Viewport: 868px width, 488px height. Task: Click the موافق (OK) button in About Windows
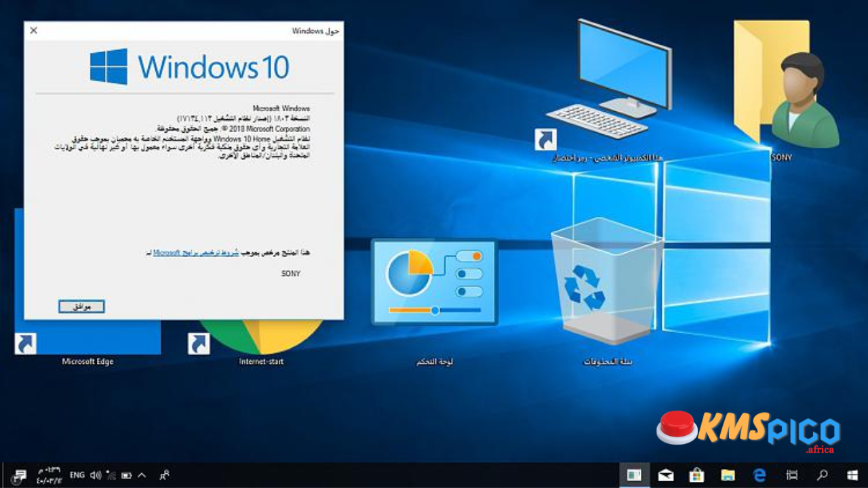81,307
